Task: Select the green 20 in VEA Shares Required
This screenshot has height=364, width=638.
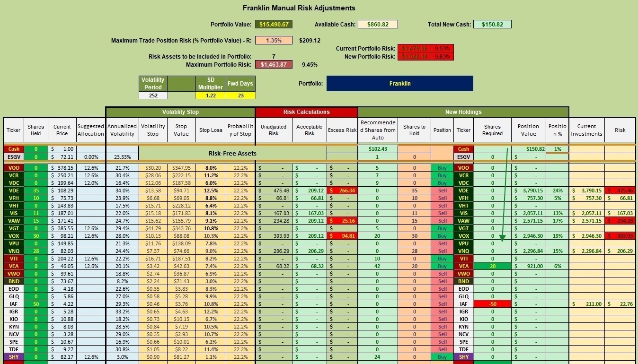Action: 492,266
